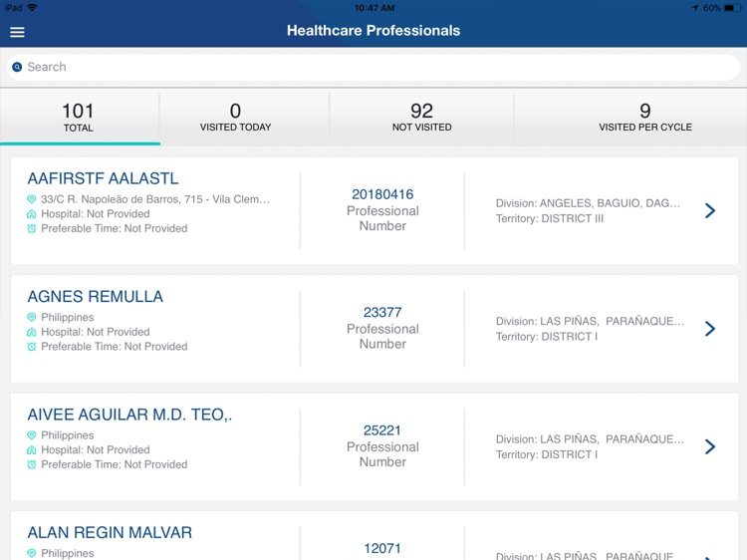Click location pin icon for AIVEE AGUILAR
The width and height of the screenshot is (747, 560).
32,435
